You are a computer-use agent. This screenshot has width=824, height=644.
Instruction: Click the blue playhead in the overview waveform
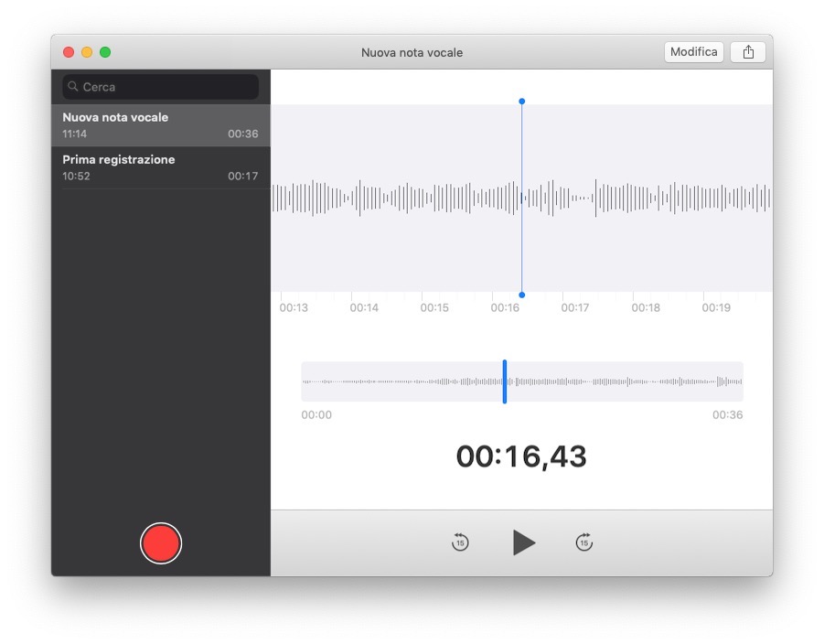point(504,381)
